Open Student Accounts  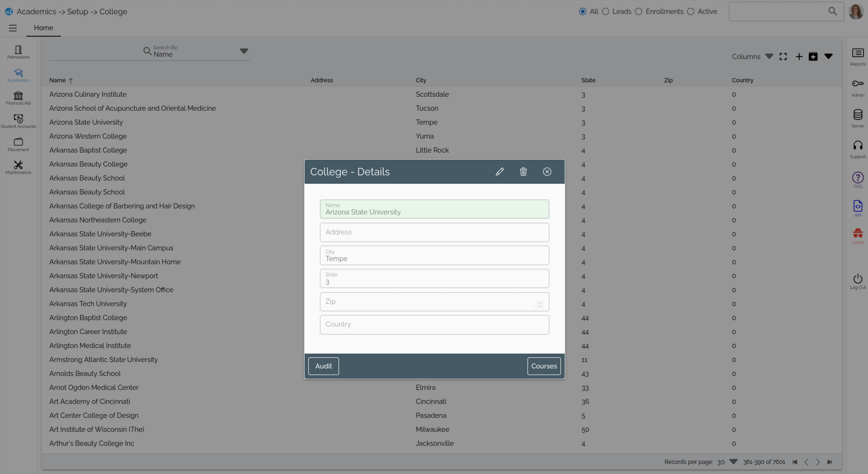(x=18, y=120)
